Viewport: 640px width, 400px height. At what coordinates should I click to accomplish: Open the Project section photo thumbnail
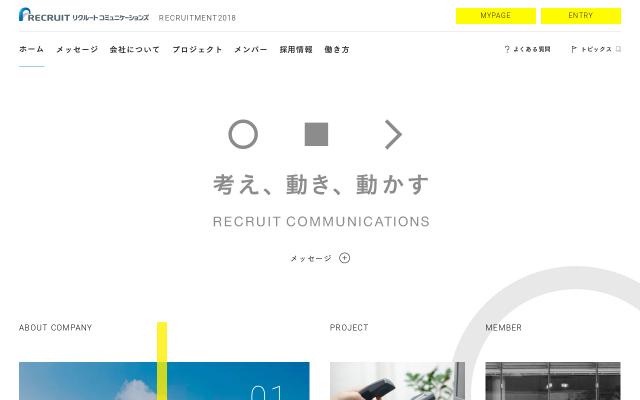point(397,381)
